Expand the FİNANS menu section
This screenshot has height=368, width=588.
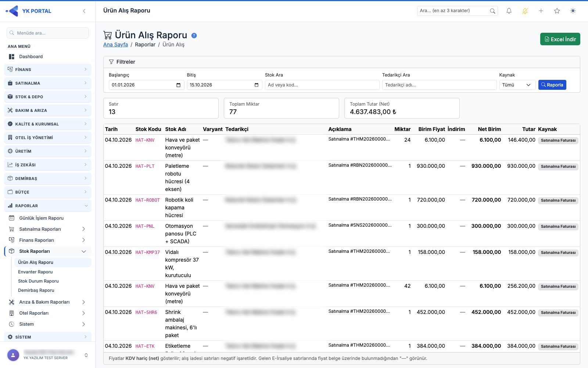(x=48, y=70)
